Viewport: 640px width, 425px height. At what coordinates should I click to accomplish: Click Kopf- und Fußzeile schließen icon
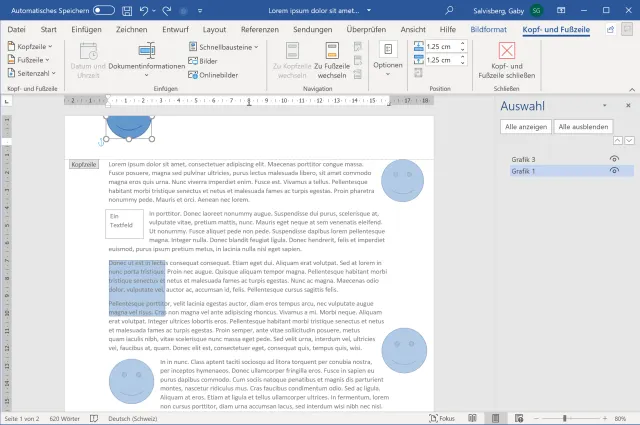pos(509,50)
